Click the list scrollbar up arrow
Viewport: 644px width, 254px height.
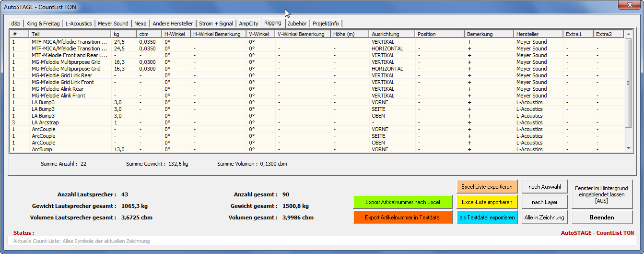[628, 34]
